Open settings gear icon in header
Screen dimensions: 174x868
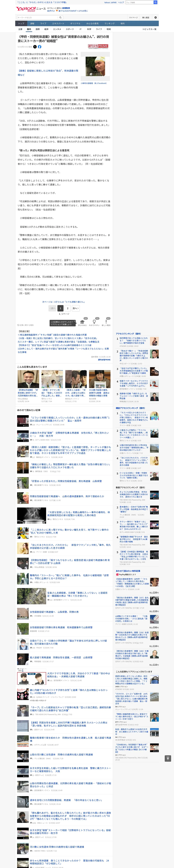(155, 18)
